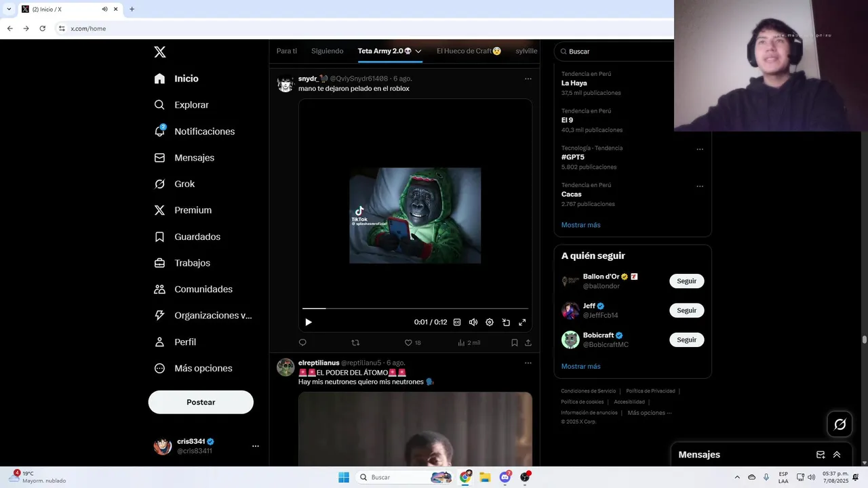The height and width of the screenshot is (488, 868).
Task: Open Más opciones in sidebar
Action: click(x=193, y=368)
